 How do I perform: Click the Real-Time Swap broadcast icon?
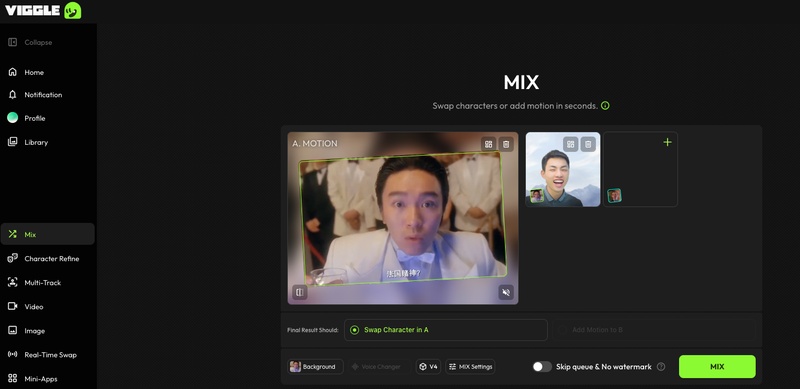pyautogui.click(x=12, y=354)
